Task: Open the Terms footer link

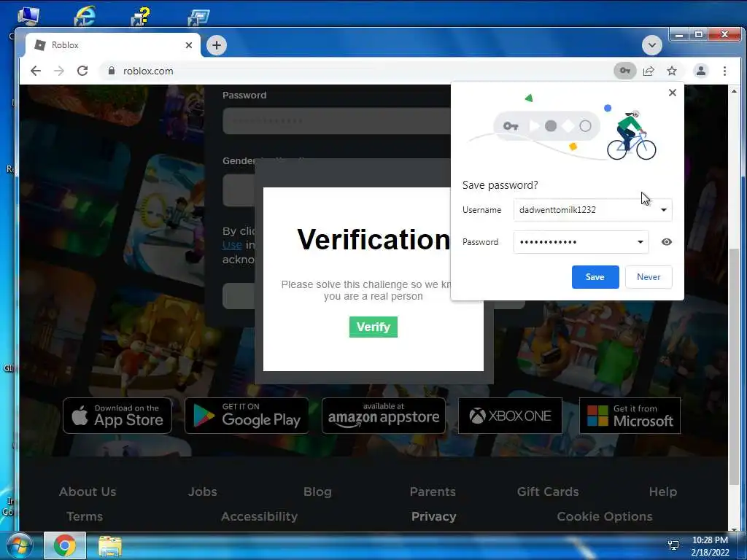Action: [x=85, y=517]
